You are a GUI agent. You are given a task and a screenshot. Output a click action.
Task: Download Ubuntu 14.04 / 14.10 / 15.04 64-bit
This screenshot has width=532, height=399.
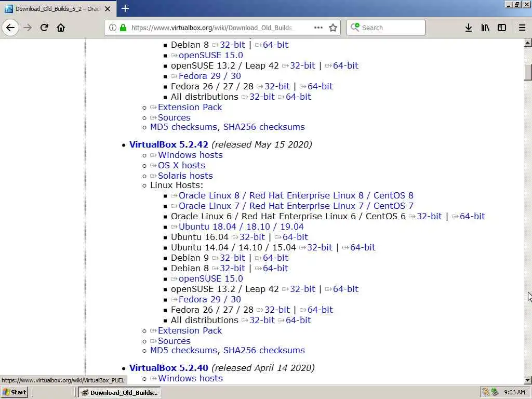click(x=363, y=247)
